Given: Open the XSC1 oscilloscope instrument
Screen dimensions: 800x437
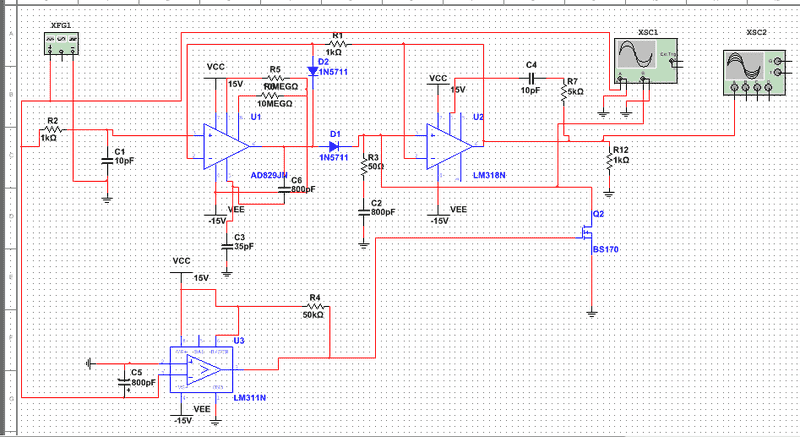Looking at the screenshot, I should tap(646, 61).
